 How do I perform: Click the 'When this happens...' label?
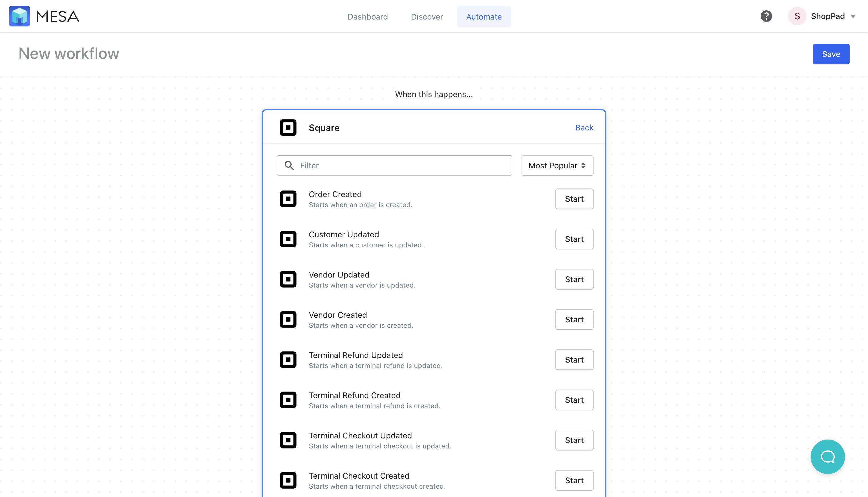pyautogui.click(x=433, y=95)
